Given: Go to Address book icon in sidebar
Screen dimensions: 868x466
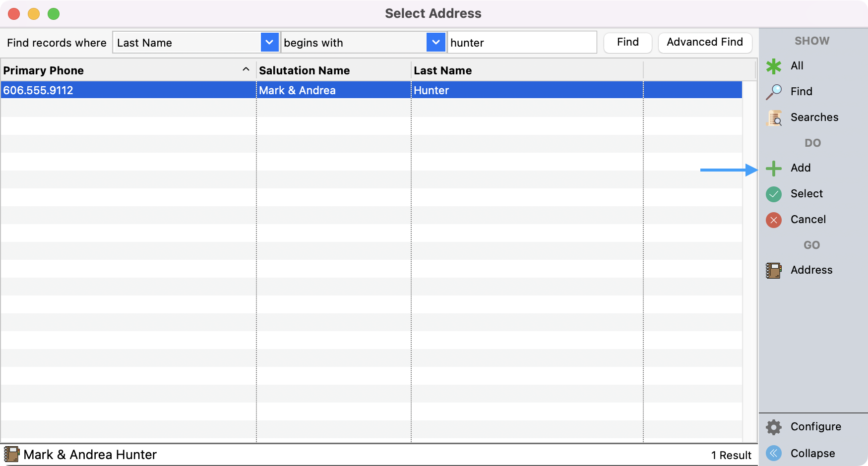Looking at the screenshot, I should [773, 270].
